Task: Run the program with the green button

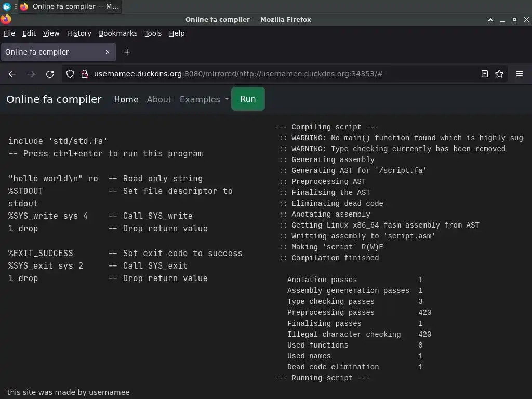Action: coord(248,99)
